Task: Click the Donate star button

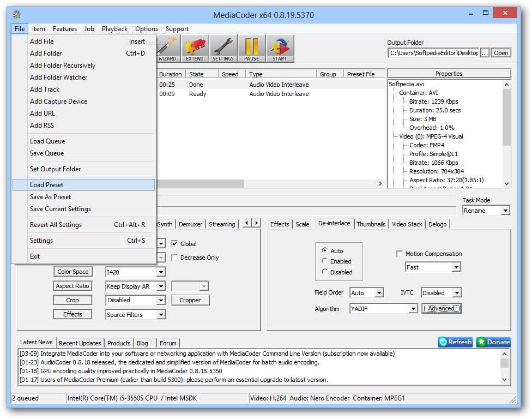Action: coord(493,342)
